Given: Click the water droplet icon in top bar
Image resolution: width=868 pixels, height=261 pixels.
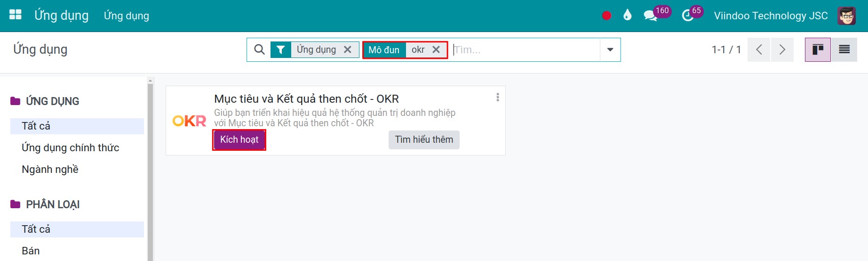Looking at the screenshot, I should (x=627, y=15).
